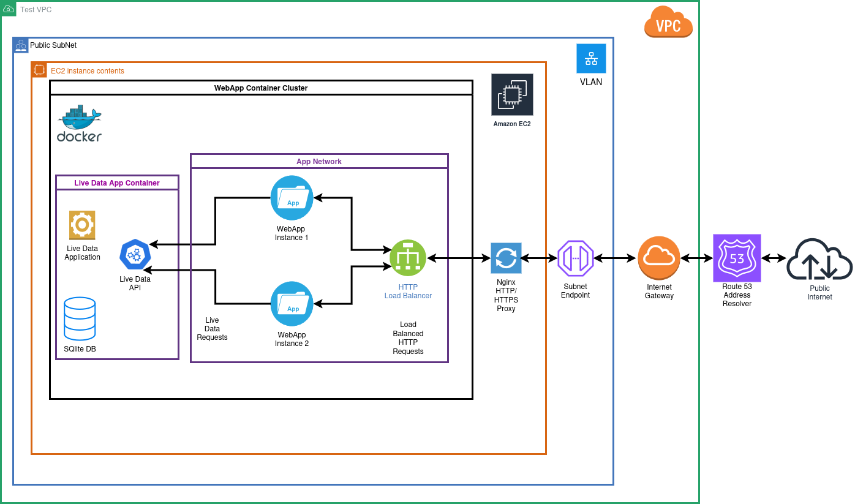Viewport: 855px width, 504px height.
Task: Select the purple Subnet Endpoint icon
Action: click(x=576, y=258)
